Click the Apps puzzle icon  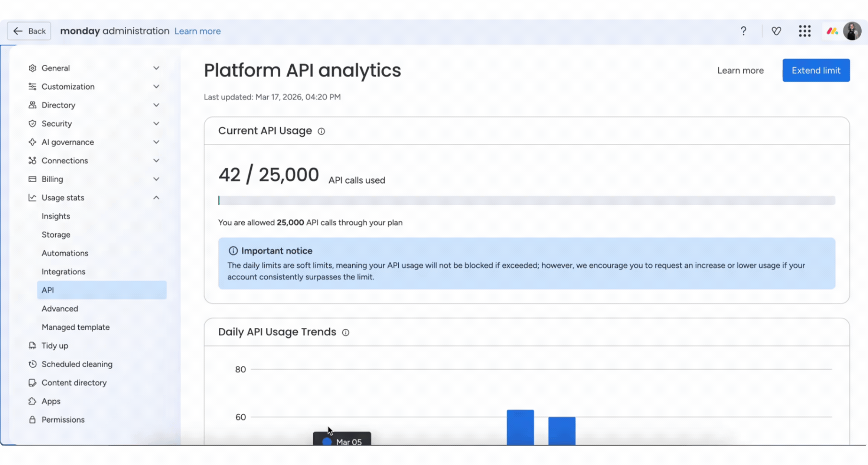pyautogui.click(x=32, y=401)
